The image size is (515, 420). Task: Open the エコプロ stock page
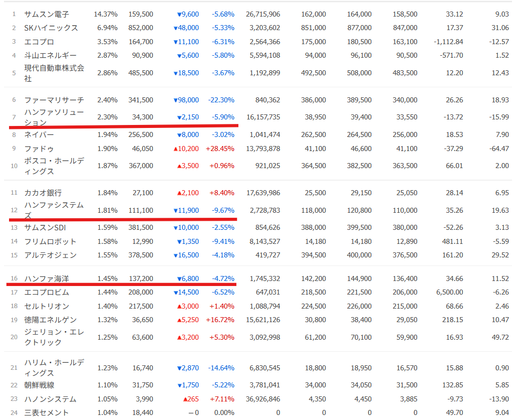39,42
